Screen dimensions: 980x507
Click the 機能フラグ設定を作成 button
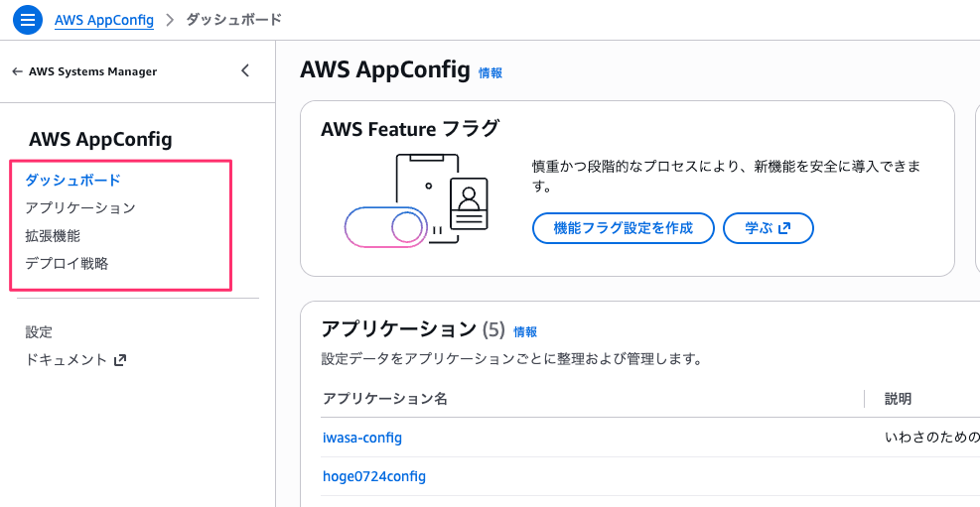pos(624,228)
